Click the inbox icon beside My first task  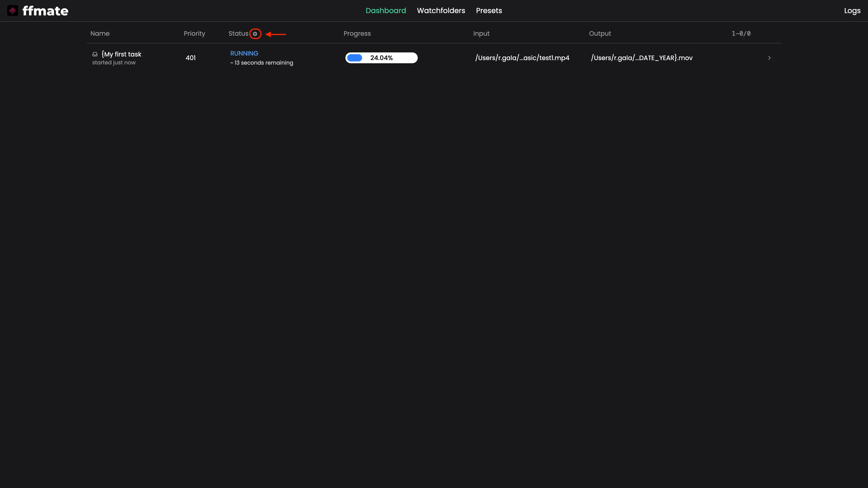coord(95,54)
